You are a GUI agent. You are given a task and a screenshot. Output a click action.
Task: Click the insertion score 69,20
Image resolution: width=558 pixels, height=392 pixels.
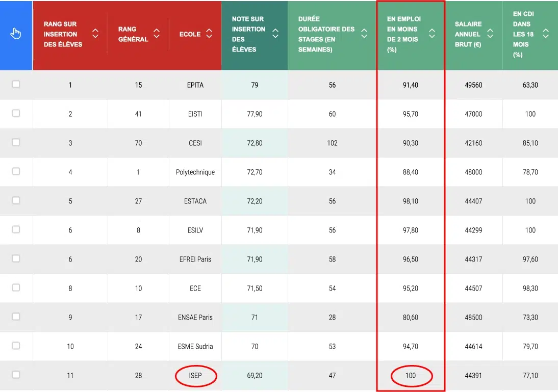pyautogui.click(x=255, y=375)
